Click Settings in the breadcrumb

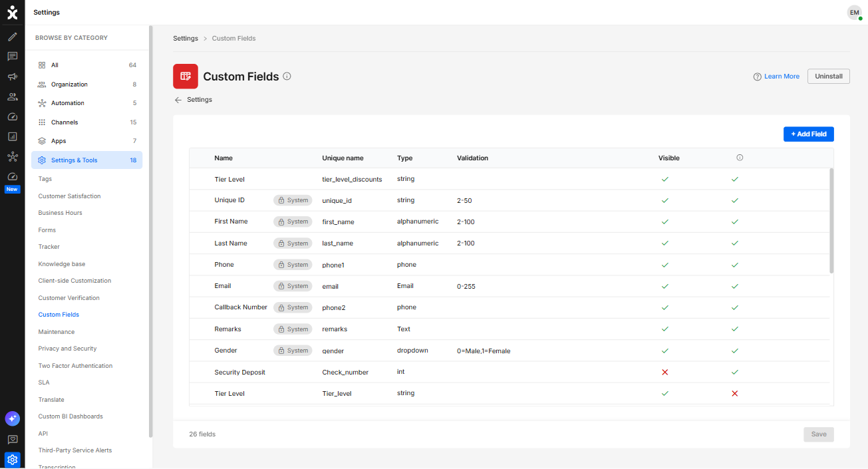pos(186,39)
